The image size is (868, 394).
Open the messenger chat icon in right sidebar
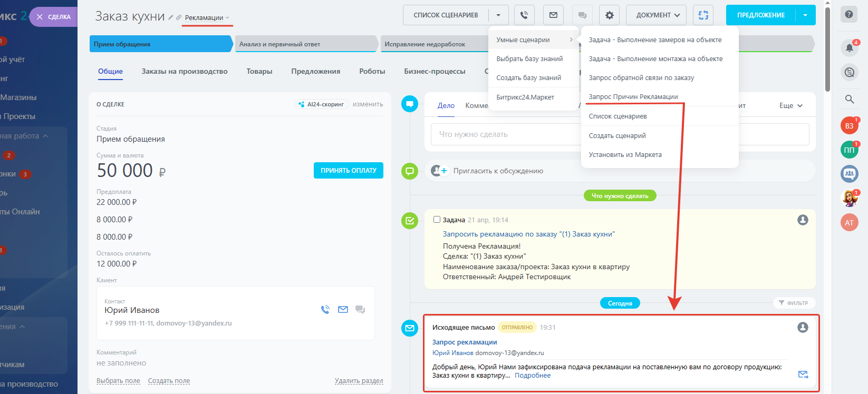[850, 72]
